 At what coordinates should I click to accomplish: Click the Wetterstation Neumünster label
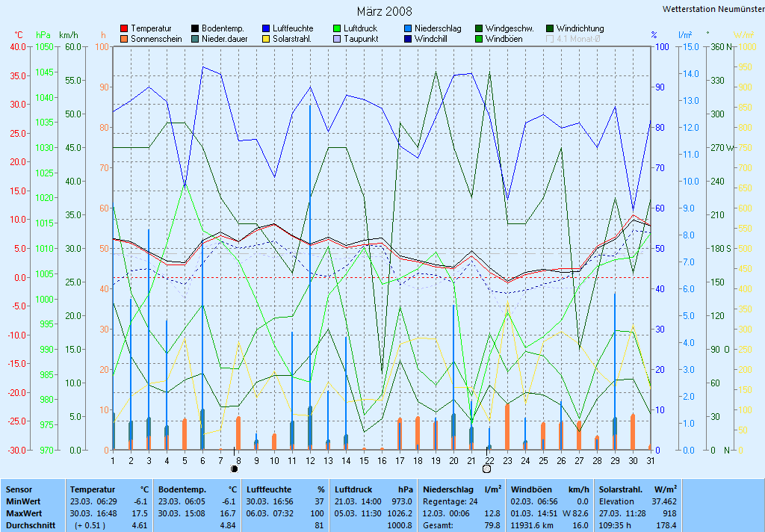pyautogui.click(x=713, y=9)
